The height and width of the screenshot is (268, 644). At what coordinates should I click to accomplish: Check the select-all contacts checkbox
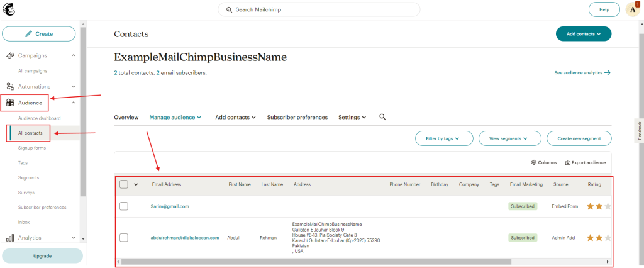coord(124,184)
